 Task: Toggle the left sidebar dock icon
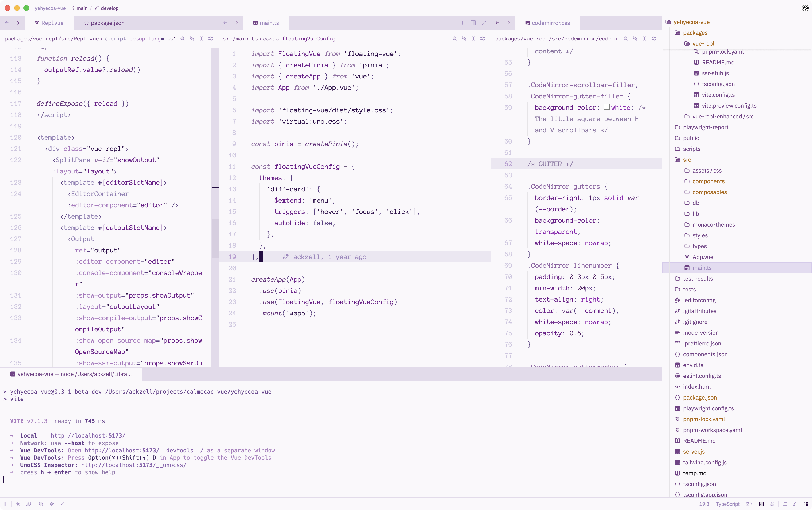pyautogui.click(x=6, y=504)
